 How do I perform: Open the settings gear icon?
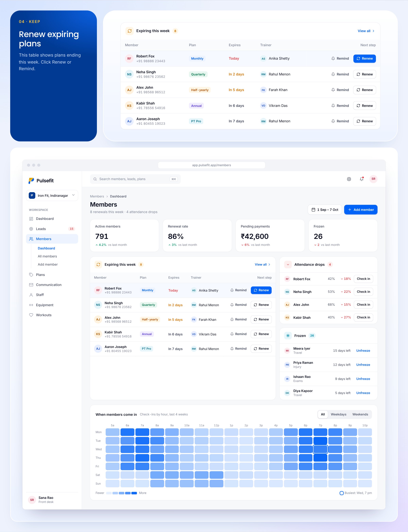pyautogui.click(x=349, y=179)
